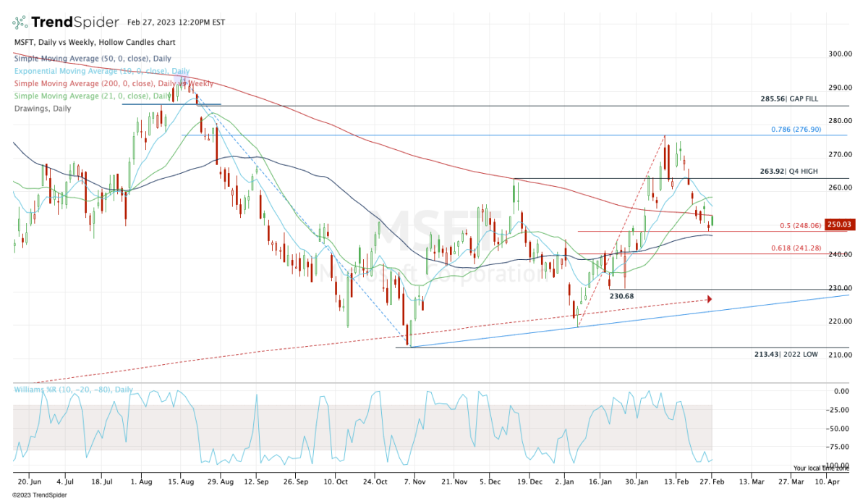Open the Williams %R indicator label

pos(73,390)
